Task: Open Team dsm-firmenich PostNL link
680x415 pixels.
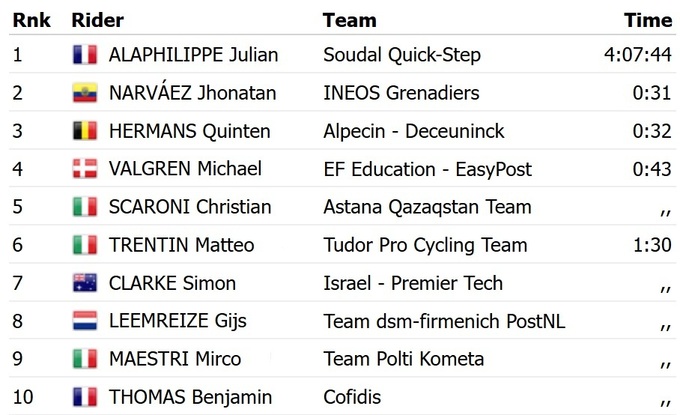Action: [x=444, y=321]
